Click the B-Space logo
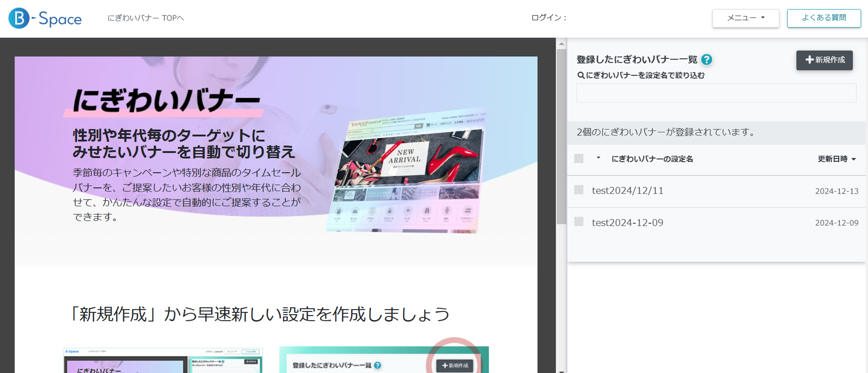The width and height of the screenshot is (868, 373). click(x=45, y=18)
